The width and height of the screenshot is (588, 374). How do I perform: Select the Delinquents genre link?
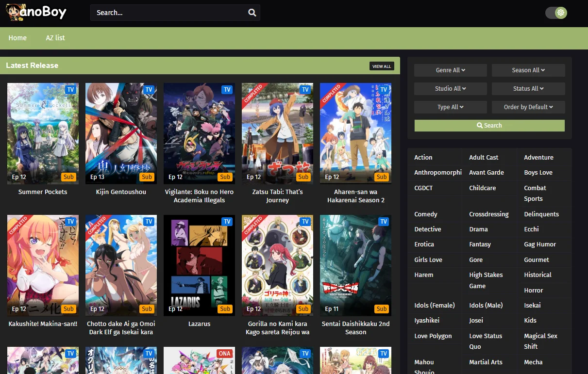pyautogui.click(x=541, y=214)
